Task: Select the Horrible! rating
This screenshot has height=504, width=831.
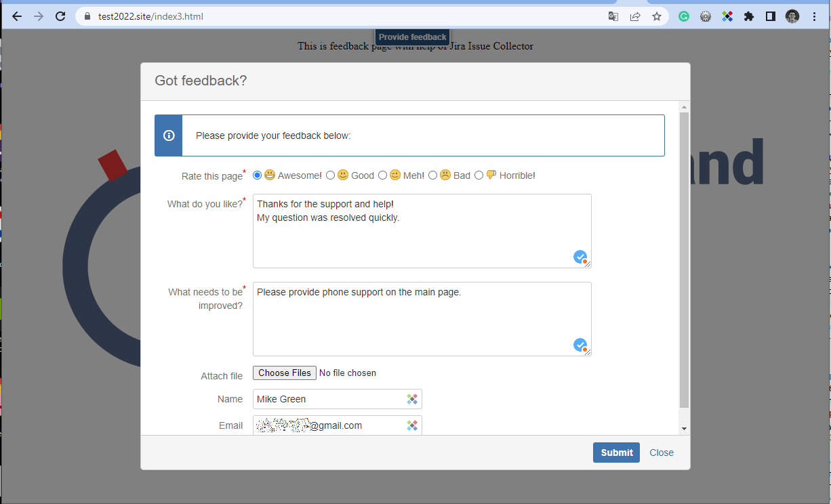Action: pos(479,175)
